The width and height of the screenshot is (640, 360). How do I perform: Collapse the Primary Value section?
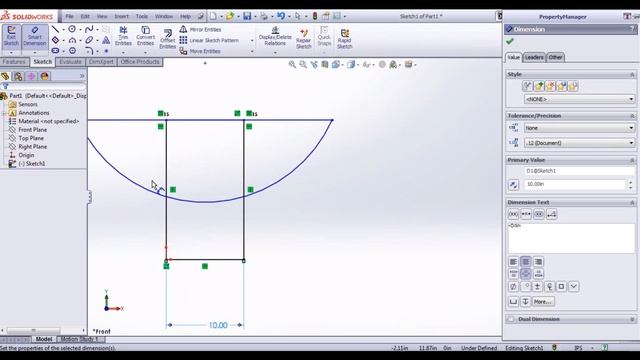[632, 160]
